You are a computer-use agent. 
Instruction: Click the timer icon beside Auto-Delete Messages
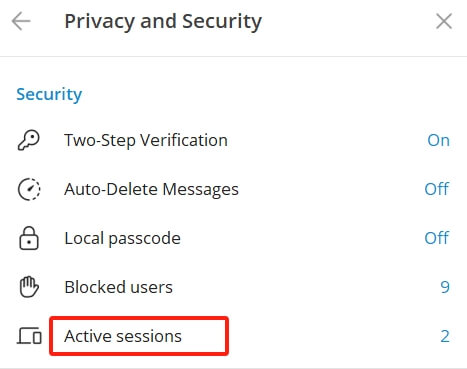click(x=29, y=189)
